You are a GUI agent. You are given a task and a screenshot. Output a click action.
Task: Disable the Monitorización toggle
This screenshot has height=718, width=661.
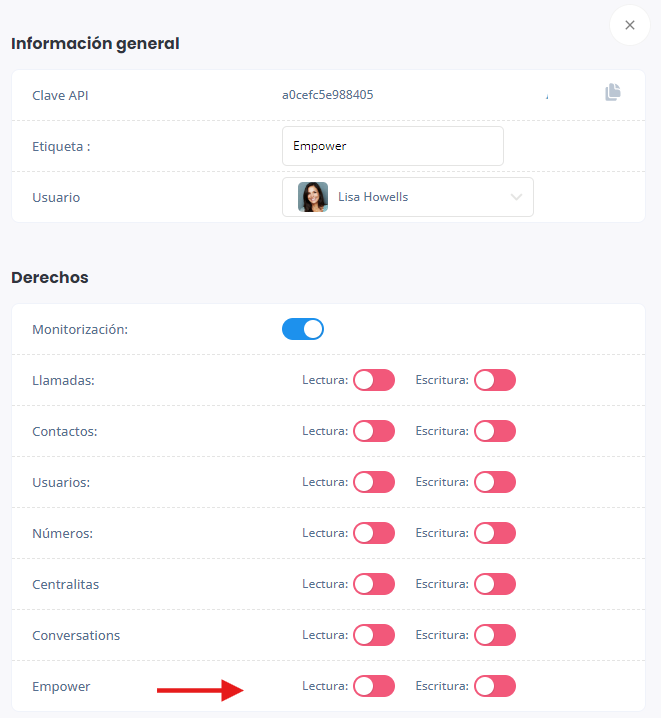pyautogui.click(x=303, y=329)
